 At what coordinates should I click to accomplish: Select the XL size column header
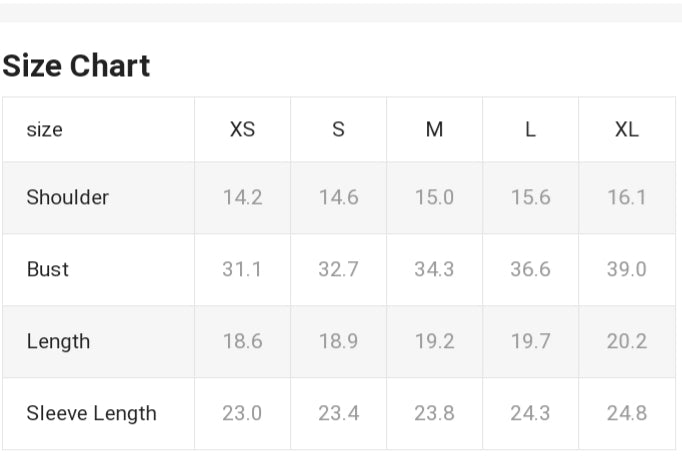pyautogui.click(x=626, y=129)
